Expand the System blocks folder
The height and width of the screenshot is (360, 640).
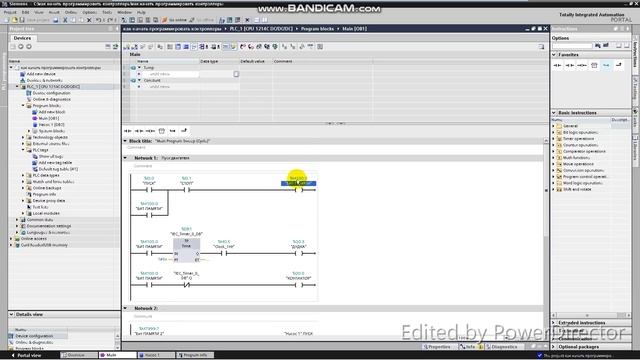pos(29,131)
